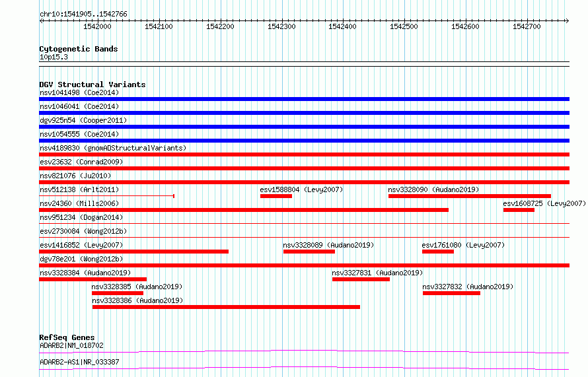The width and height of the screenshot is (588, 377).
Task: Open the nsv3327832 (Audano2019) label
Action: pyautogui.click(x=468, y=287)
